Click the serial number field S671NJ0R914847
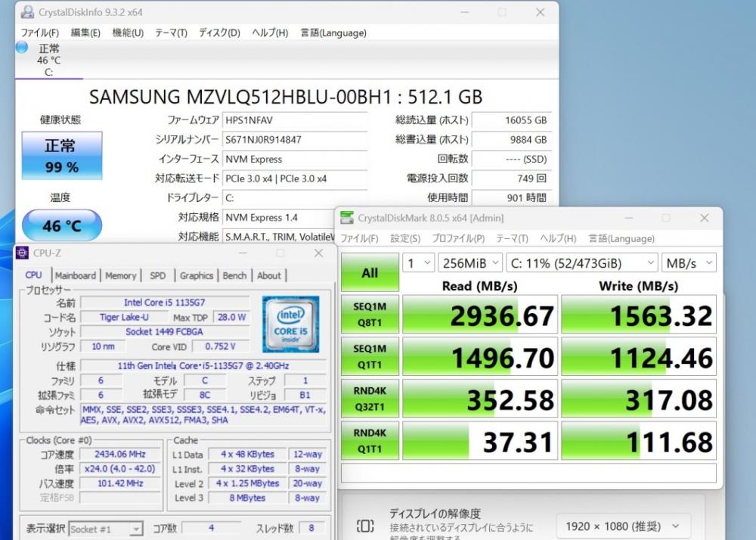 click(294, 140)
